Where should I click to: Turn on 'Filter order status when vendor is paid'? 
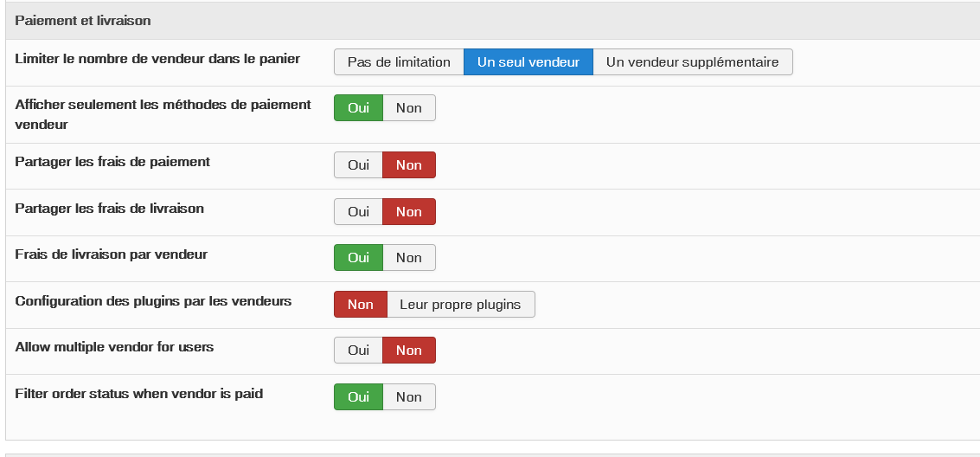coord(358,397)
